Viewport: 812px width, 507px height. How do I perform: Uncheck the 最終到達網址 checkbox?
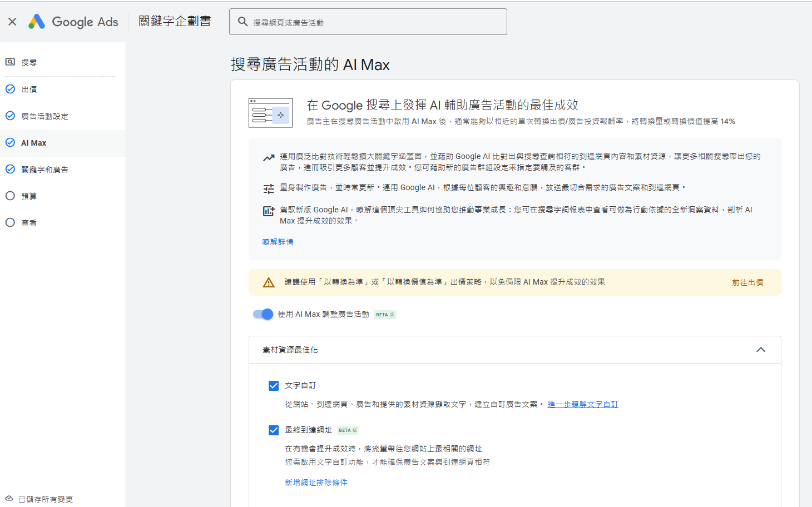[x=274, y=430]
